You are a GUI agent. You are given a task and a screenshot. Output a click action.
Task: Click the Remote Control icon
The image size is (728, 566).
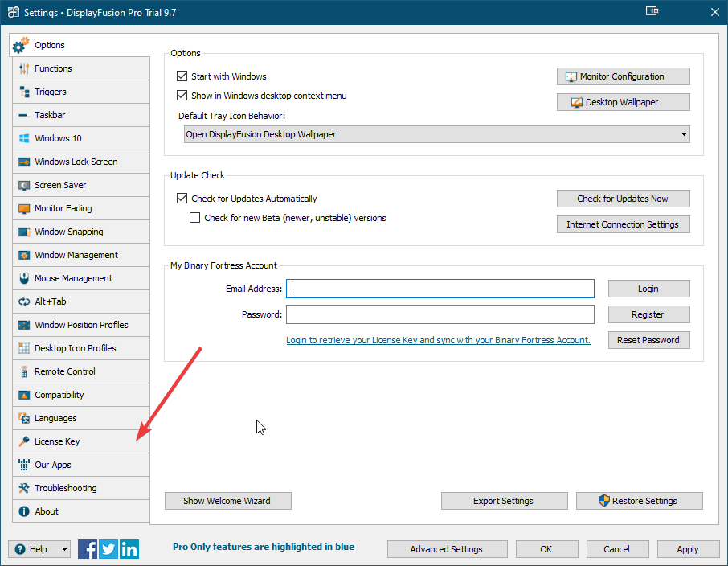[24, 371]
